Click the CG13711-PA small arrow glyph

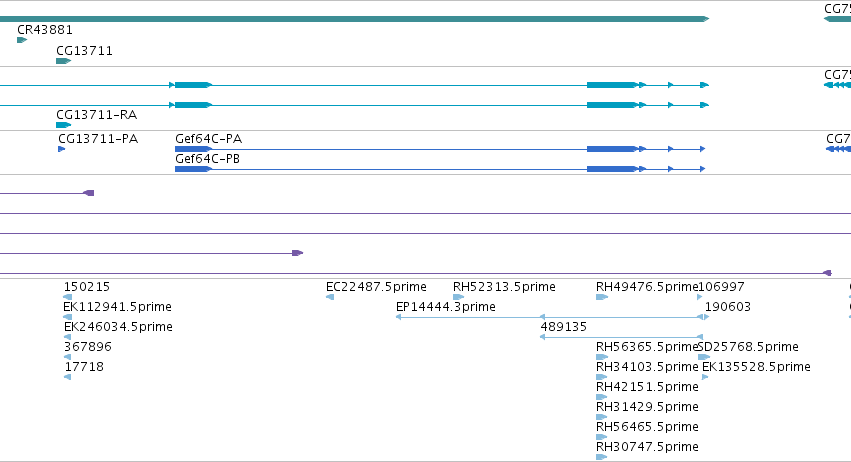click(61, 149)
